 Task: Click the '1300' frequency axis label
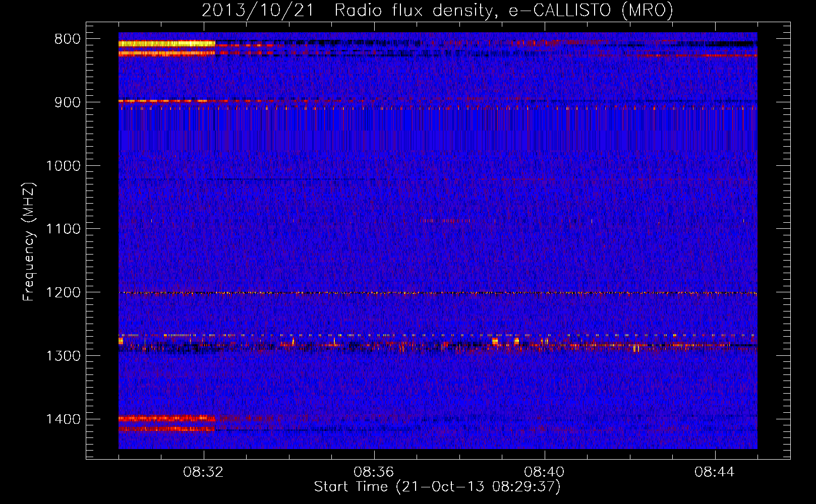point(63,356)
